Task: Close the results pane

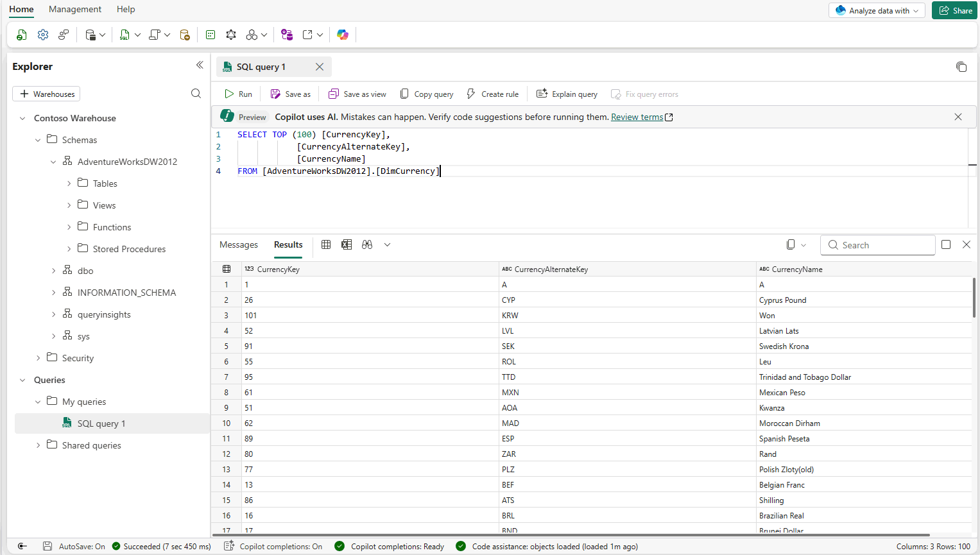Action: [x=967, y=244]
